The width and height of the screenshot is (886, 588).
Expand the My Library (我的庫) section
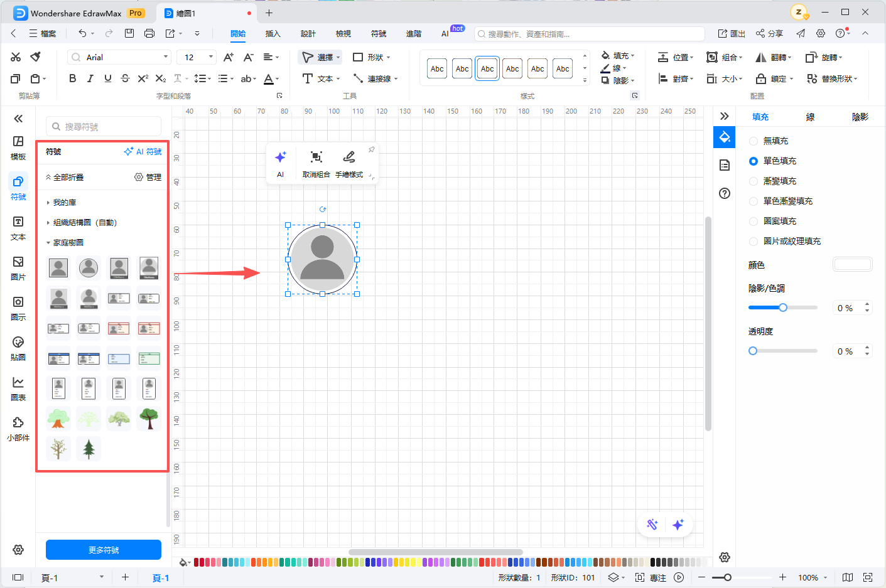pos(64,203)
